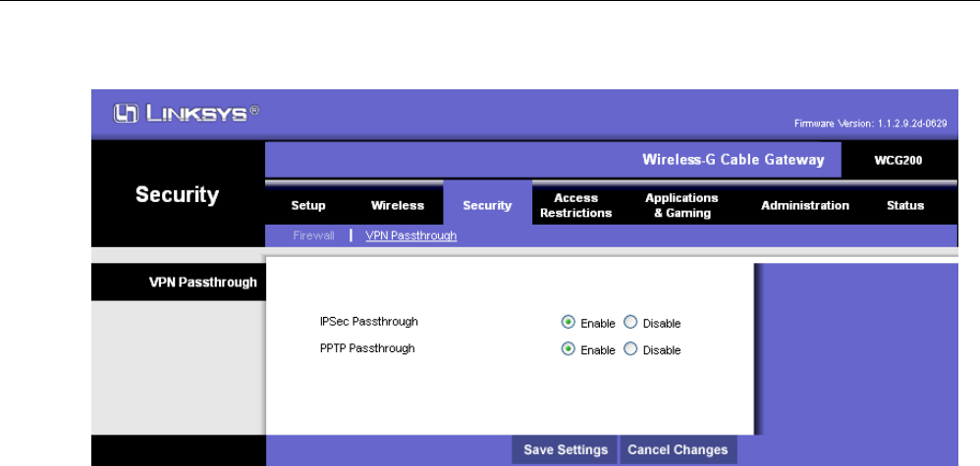Go to Applications & Gaming tab

681,205
